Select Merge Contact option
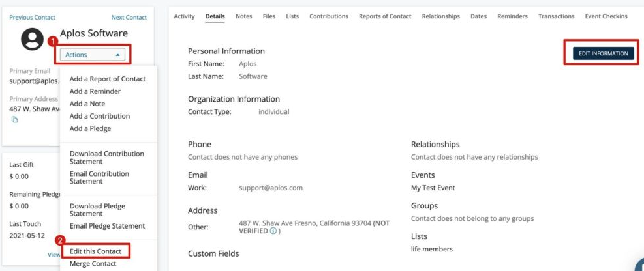 (93, 264)
